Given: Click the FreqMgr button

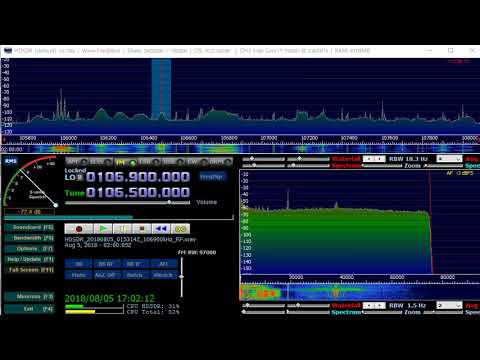Looking at the screenshot, I should (212, 177).
